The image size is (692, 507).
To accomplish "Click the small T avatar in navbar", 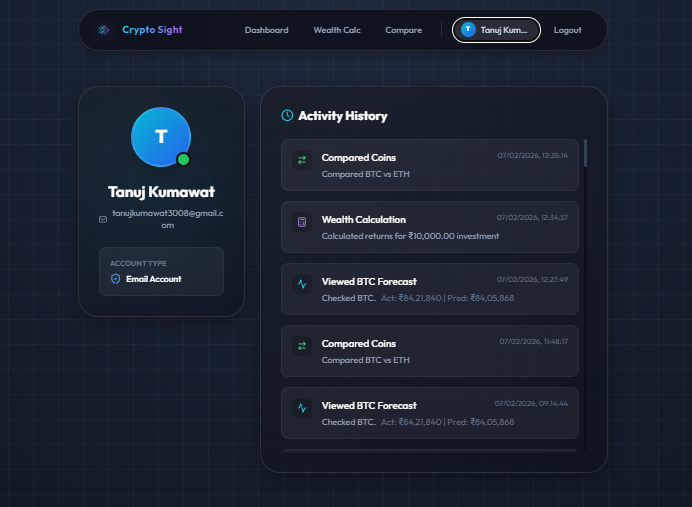I will tap(468, 30).
